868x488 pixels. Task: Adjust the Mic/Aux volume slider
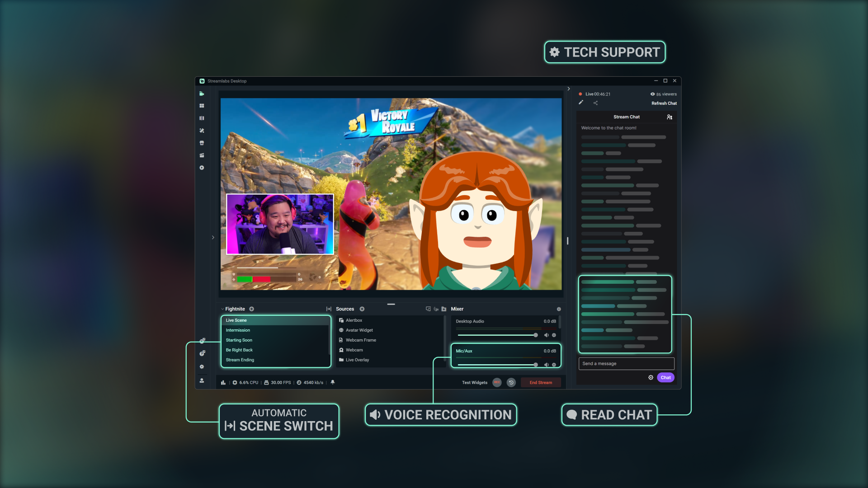[497, 365]
